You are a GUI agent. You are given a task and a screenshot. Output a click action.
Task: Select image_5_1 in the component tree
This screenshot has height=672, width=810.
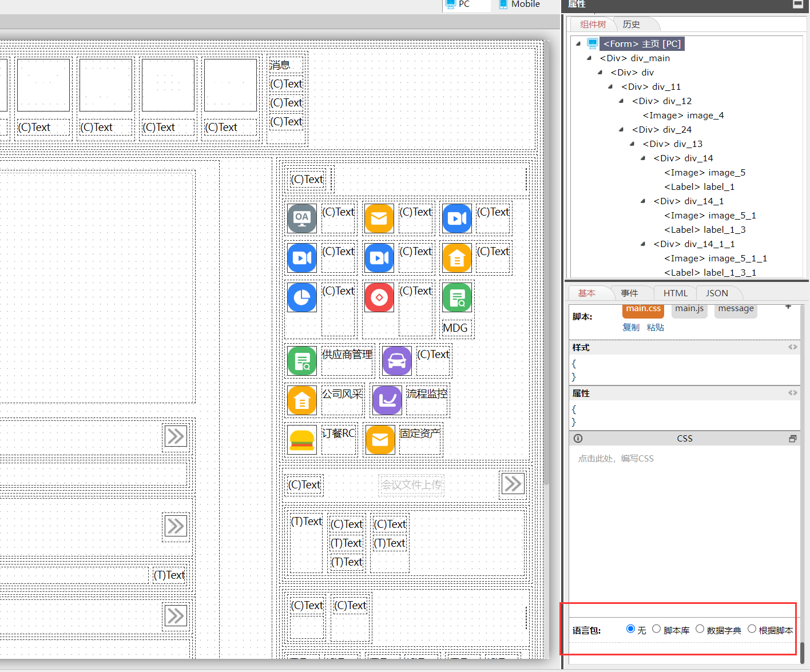710,216
